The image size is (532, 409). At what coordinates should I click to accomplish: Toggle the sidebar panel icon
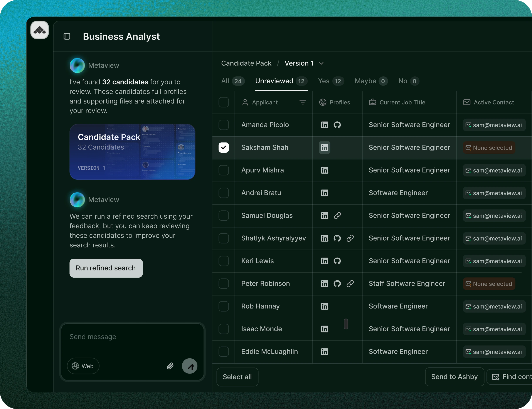click(x=67, y=36)
